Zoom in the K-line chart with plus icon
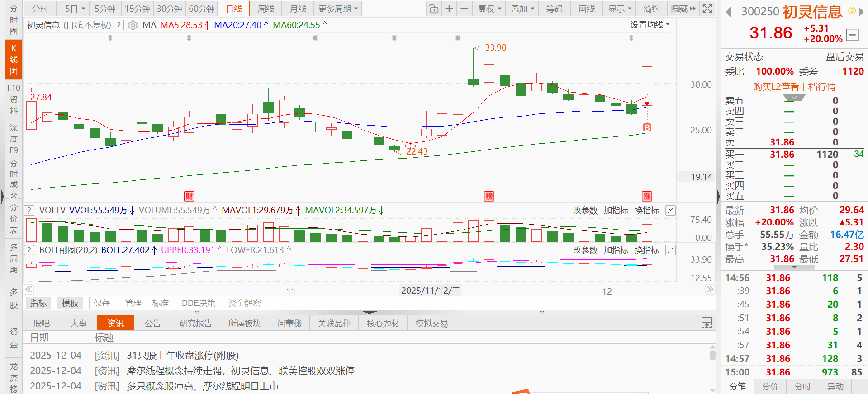868x394 pixels. [x=449, y=9]
